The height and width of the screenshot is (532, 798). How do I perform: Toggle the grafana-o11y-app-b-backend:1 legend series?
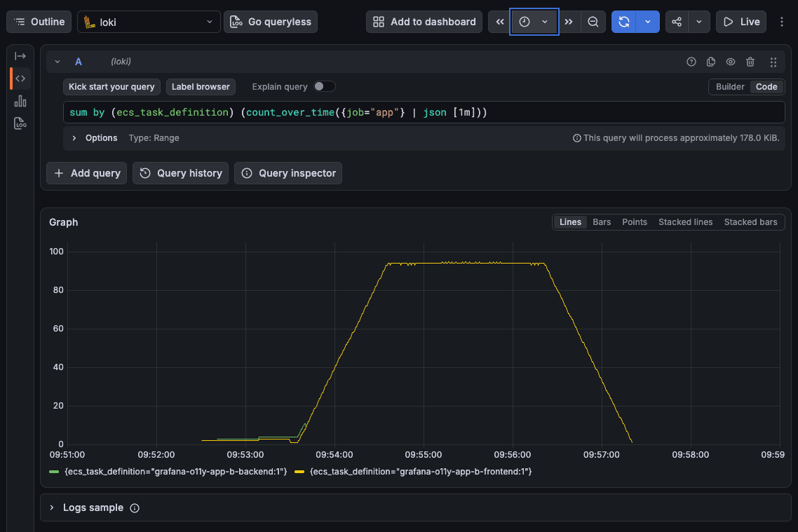point(175,472)
